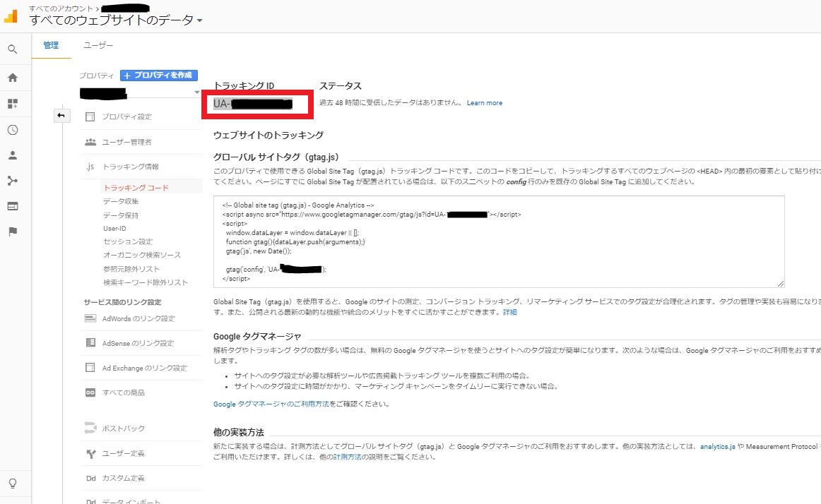
Task: Click the code box resize handle
Action: (x=780, y=284)
